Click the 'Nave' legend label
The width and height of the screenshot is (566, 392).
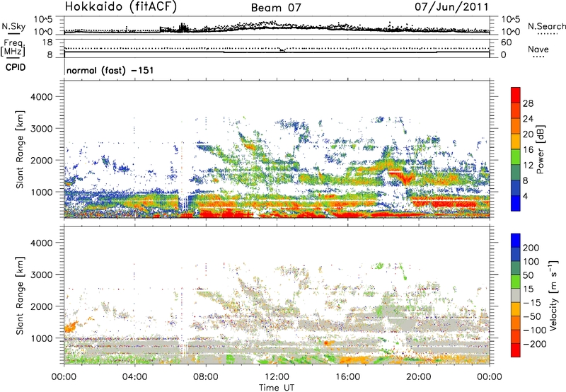point(538,49)
